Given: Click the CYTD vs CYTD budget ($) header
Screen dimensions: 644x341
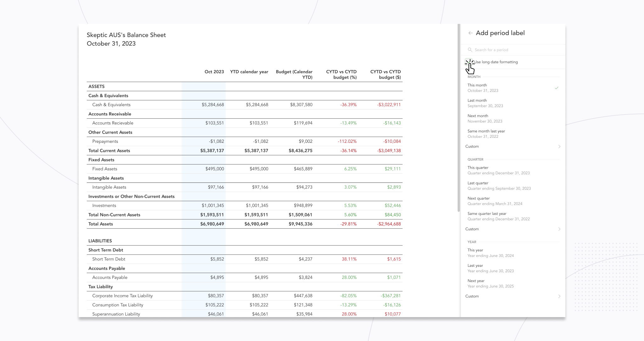Looking at the screenshot, I should pyautogui.click(x=386, y=75).
